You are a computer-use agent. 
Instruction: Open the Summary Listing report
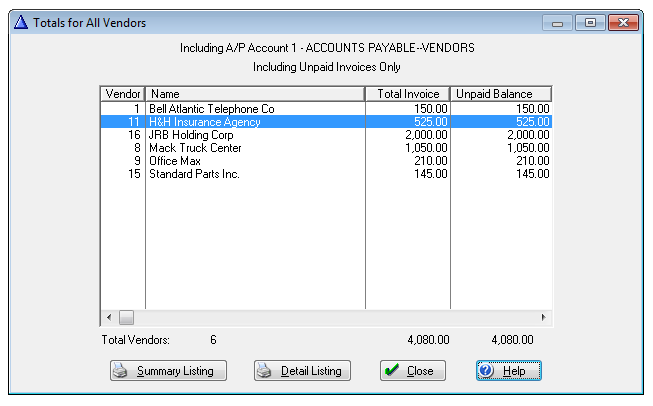(168, 371)
